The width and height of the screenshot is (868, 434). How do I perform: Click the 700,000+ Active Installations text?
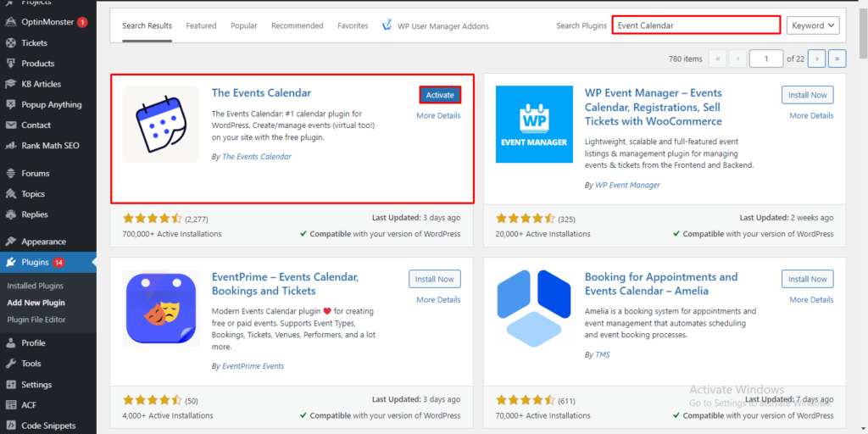click(172, 234)
